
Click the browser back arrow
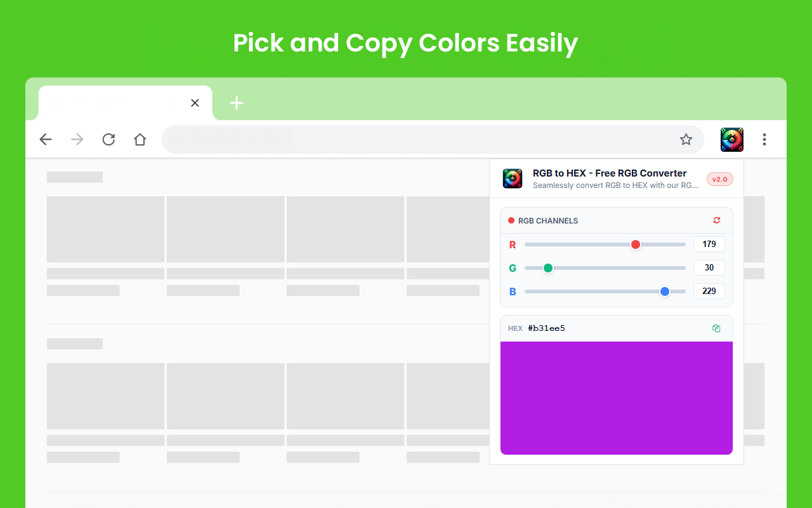pos(46,140)
